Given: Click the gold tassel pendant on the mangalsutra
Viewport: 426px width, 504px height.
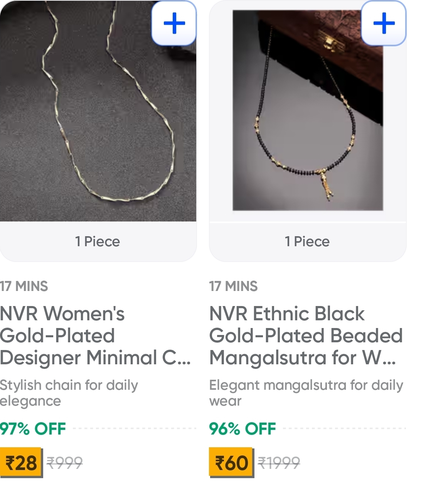Looking at the screenshot, I should (x=324, y=184).
